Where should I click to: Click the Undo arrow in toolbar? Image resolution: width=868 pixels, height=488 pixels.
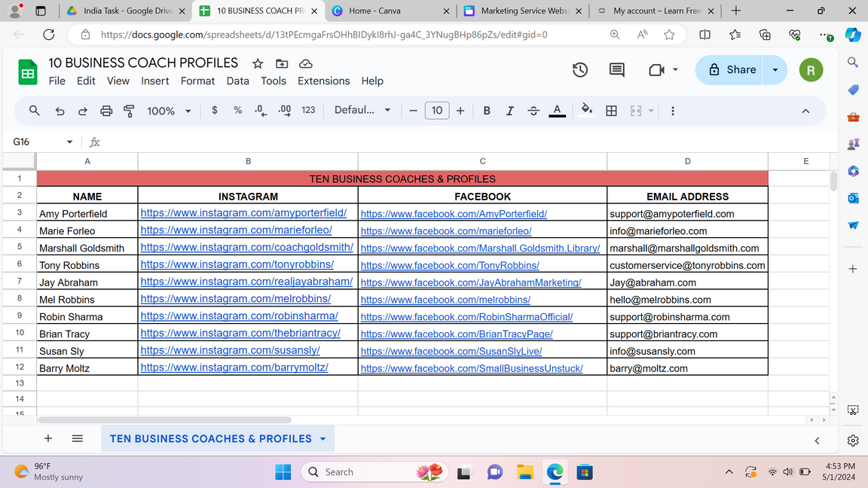tap(60, 111)
